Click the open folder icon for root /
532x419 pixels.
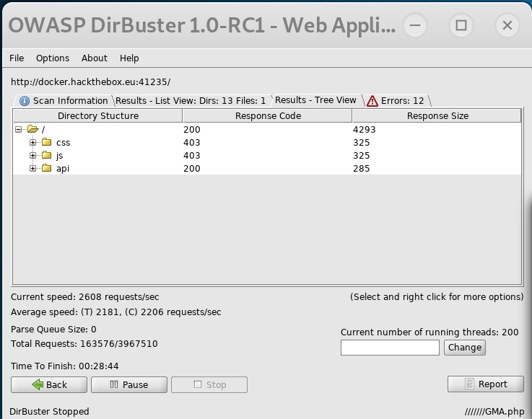tap(33, 129)
